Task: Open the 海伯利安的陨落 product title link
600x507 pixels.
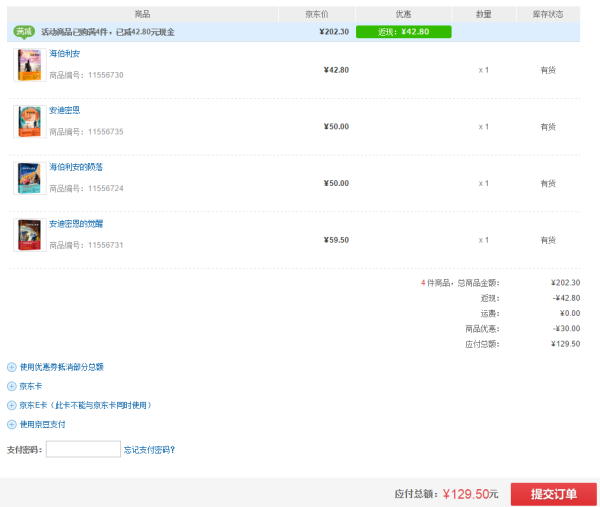Action: (76, 167)
